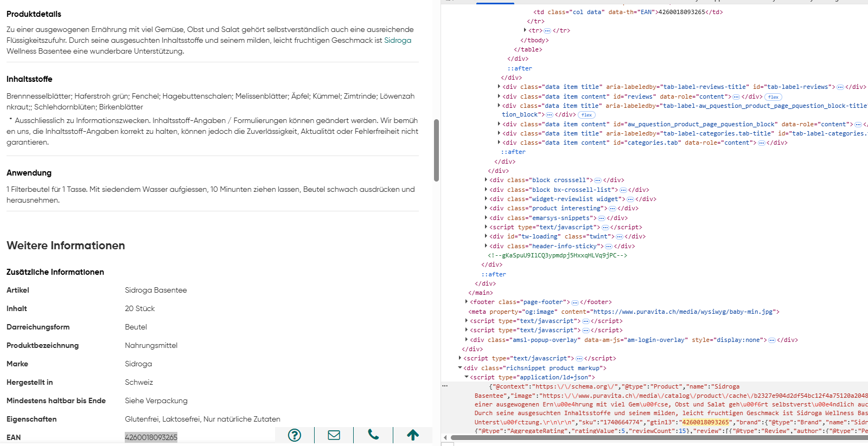Viewport: 868px width, 446px height.
Task: Open the three-dot actions beside the selected JSON line
Action: coord(445,386)
